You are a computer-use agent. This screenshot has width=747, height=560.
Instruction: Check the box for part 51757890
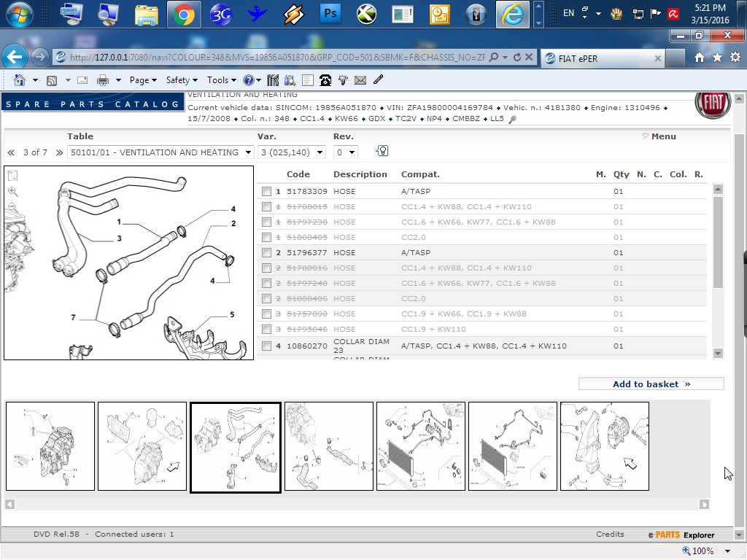tap(266, 314)
